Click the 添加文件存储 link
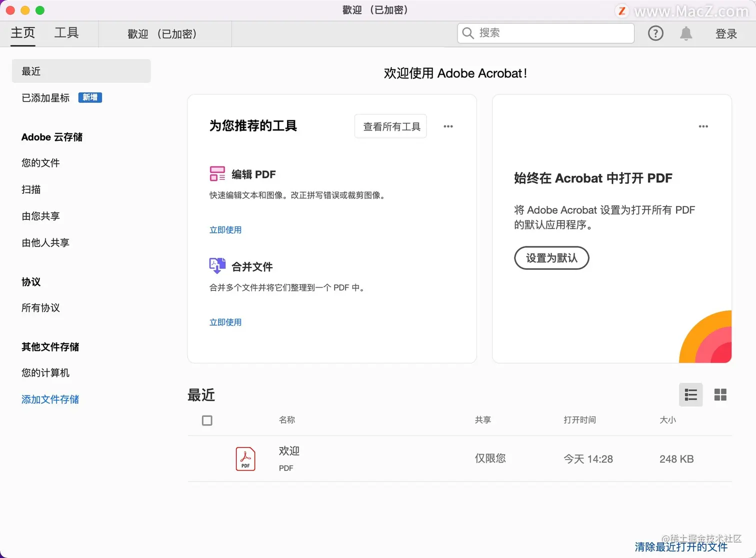756x558 pixels. [x=50, y=399]
